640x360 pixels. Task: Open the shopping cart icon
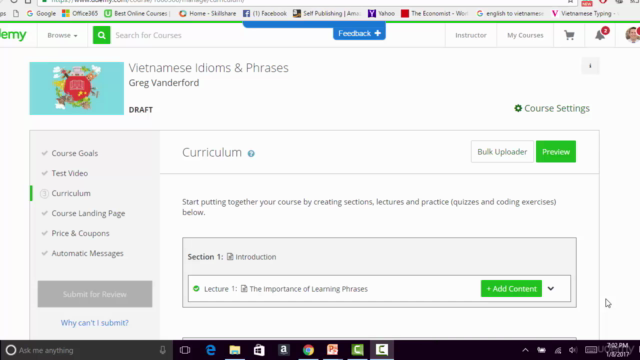tap(569, 35)
